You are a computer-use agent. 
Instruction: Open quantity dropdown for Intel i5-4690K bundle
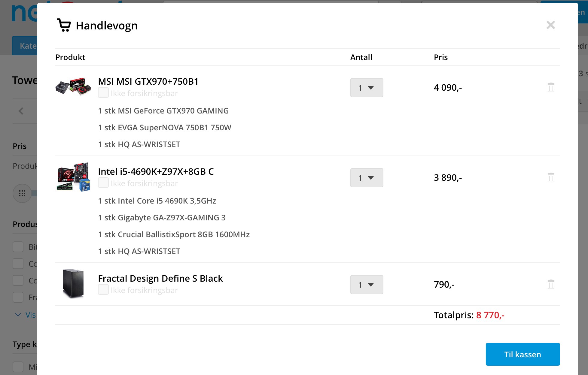(x=367, y=178)
